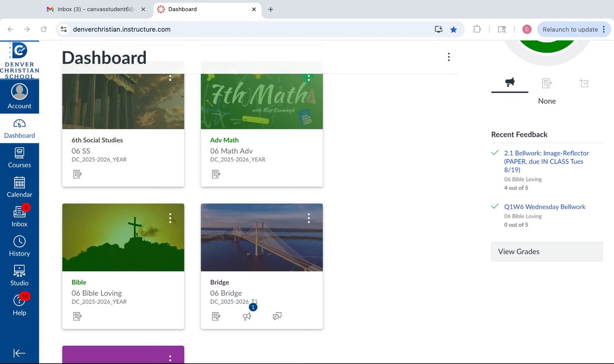
Task: Open Bridge announcements icon with badge
Action: pyautogui.click(x=247, y=316)
